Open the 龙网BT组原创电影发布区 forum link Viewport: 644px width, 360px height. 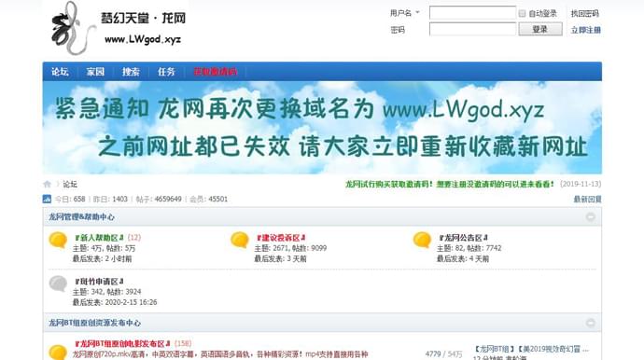[122, 343]
